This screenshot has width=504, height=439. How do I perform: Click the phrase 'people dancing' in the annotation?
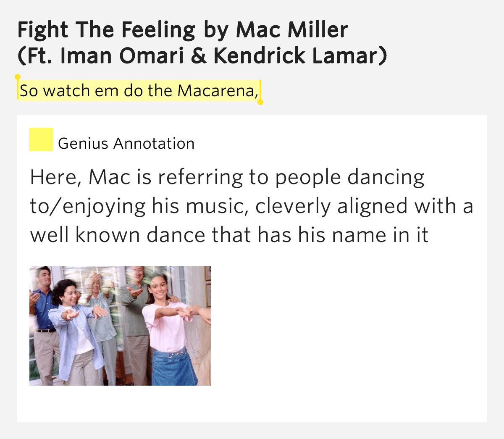[x=349, y=177]
